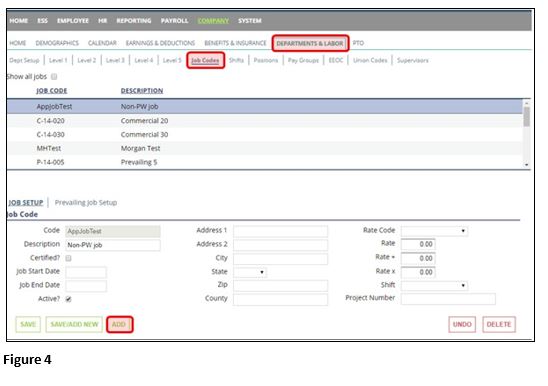Open the Union Codes link

[370, 60]
